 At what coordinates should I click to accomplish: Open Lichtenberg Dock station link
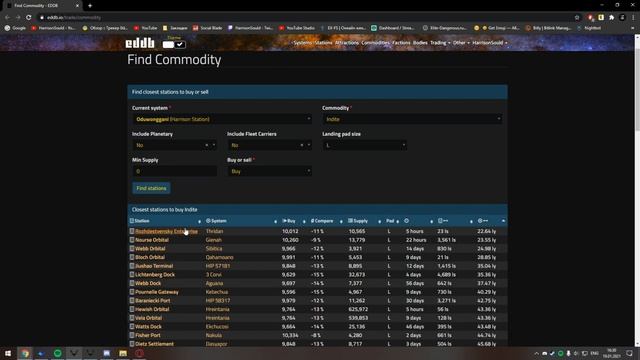coord(155,275)
